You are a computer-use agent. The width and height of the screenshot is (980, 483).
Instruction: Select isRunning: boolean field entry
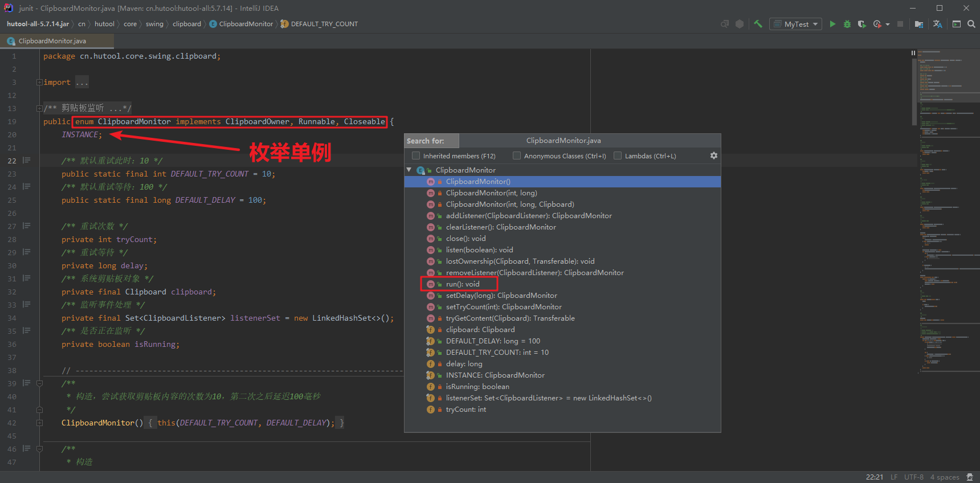562,386
